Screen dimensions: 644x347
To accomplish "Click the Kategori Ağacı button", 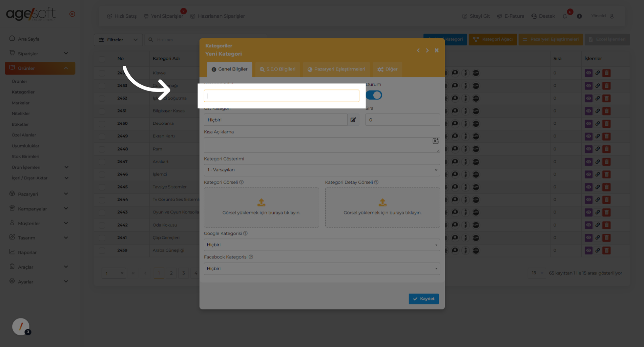I will pyautogui.click(x=493, y=39).
